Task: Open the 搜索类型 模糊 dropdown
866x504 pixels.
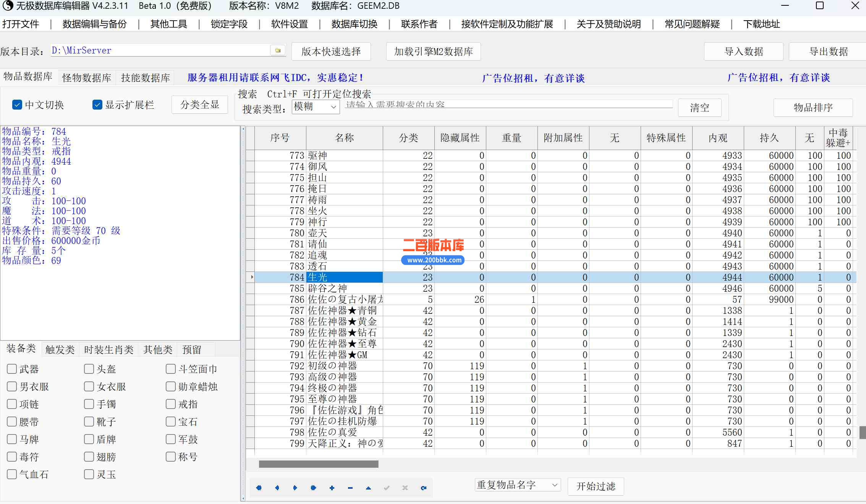Action: pyautogui.click(x=316, y=107)
